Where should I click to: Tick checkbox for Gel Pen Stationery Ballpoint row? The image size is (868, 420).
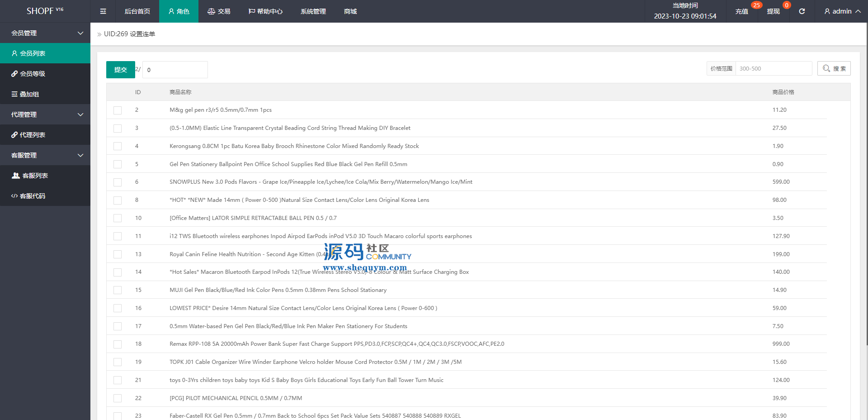tap(118, 164)
